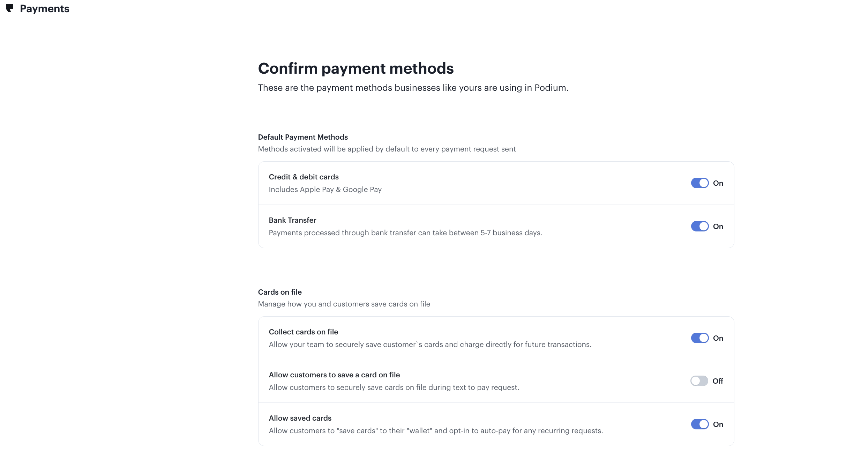Enable Allow customers to save a card toggle
Image resolution: width=868 pixels, height=458 pixels.
(699, 381)
